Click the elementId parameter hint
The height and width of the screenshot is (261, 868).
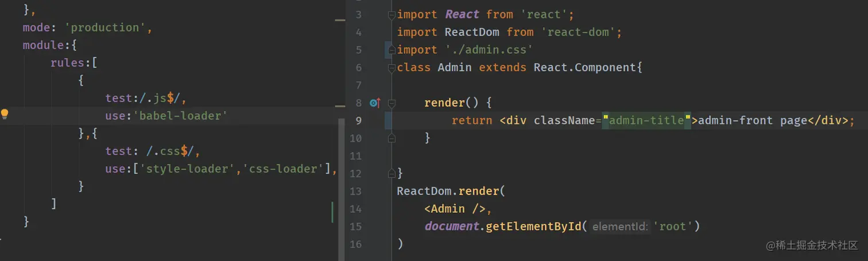620,227
